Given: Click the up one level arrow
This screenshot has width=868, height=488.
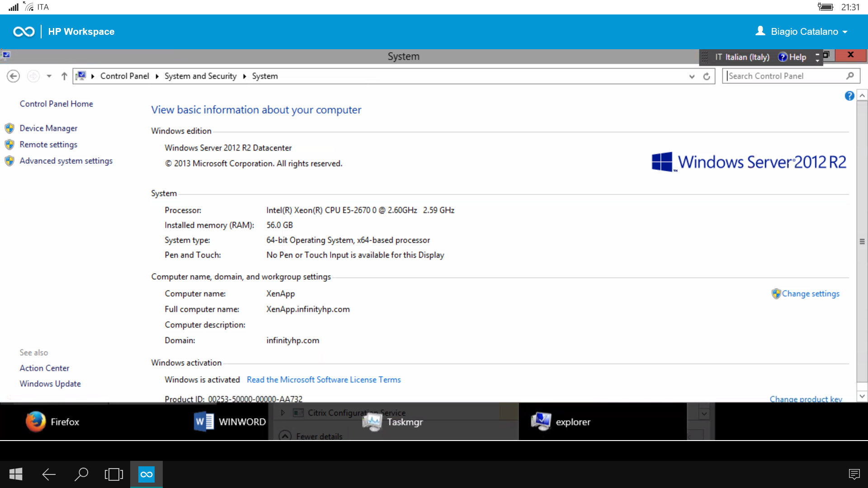Looking at the screenshot, I should click(x=64, y=76).
